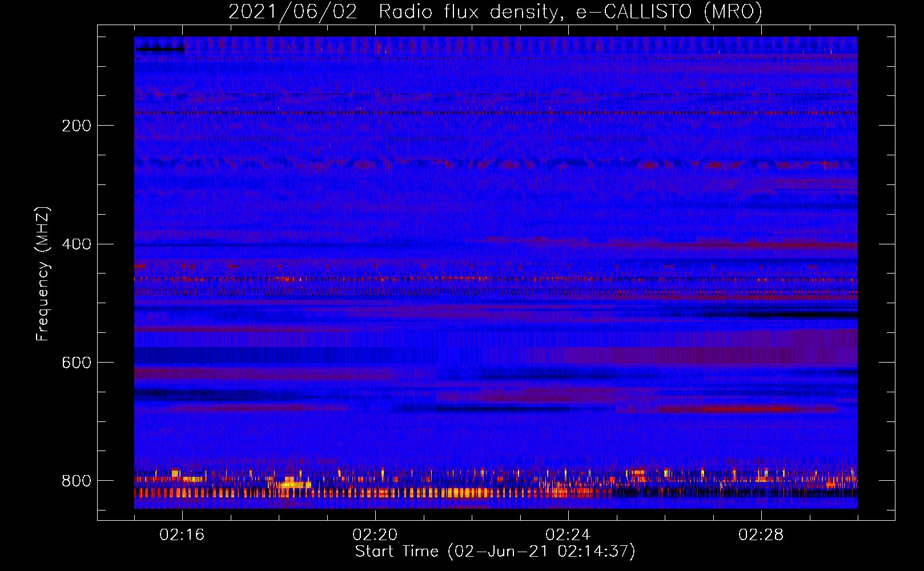The image size is (924, 571).
Task: Click the 'Start Time (02-Jun-21 02:14:37)' label
Action: point(495,552)
